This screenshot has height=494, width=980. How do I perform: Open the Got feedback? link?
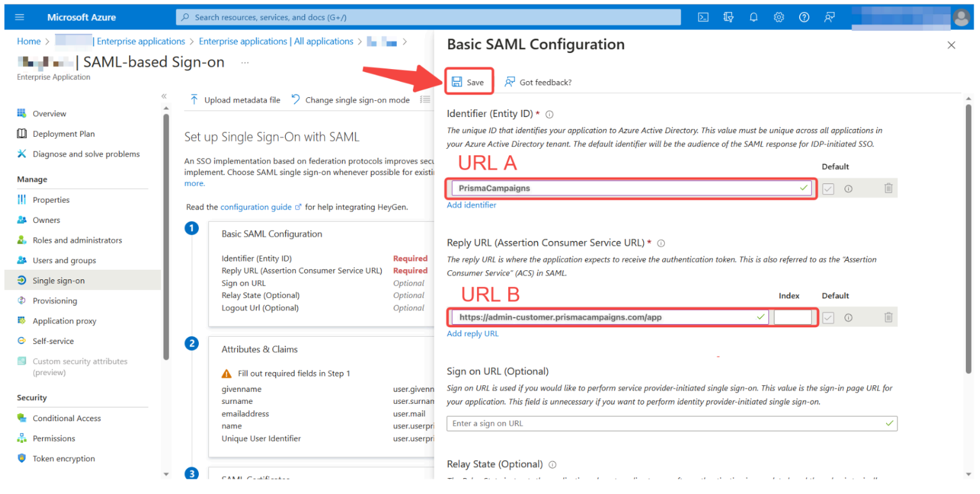click(538, 82)
